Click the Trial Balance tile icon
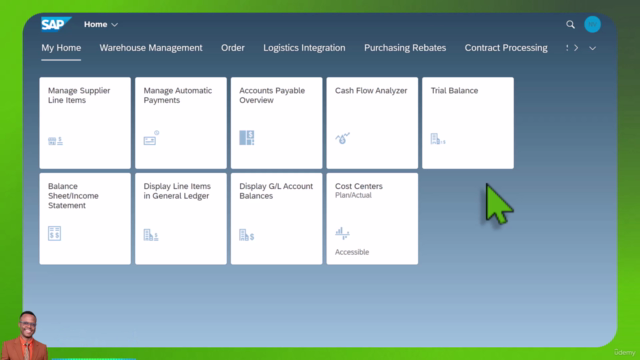640x360 pixels. pyautogui.click(x=438, y=139)
